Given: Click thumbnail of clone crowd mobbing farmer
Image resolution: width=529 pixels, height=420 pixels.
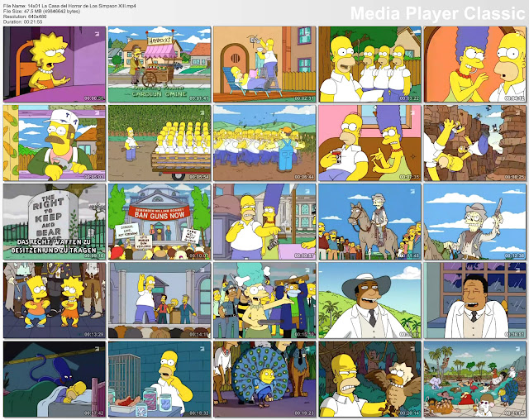Looking at the screenshot, I should 264,143.
